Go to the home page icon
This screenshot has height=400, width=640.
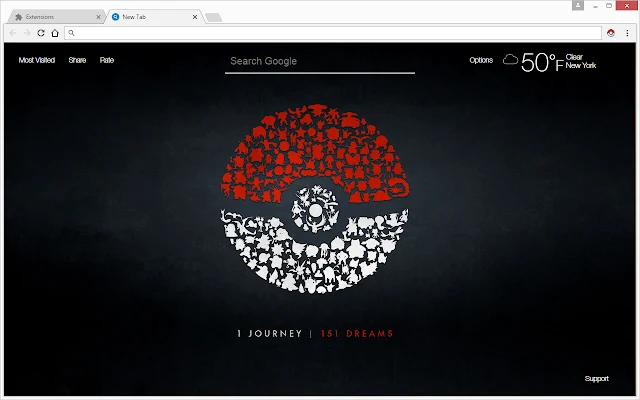(55, 33)
